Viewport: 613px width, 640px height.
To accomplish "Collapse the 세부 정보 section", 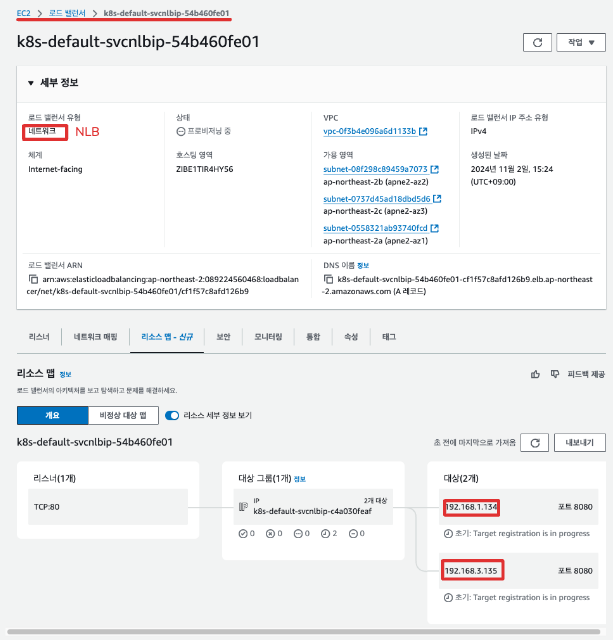I will click(31, 83).
